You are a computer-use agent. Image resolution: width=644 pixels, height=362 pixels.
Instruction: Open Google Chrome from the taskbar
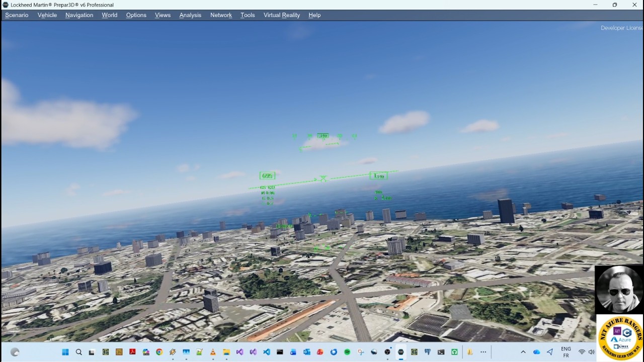click(159, 352)
